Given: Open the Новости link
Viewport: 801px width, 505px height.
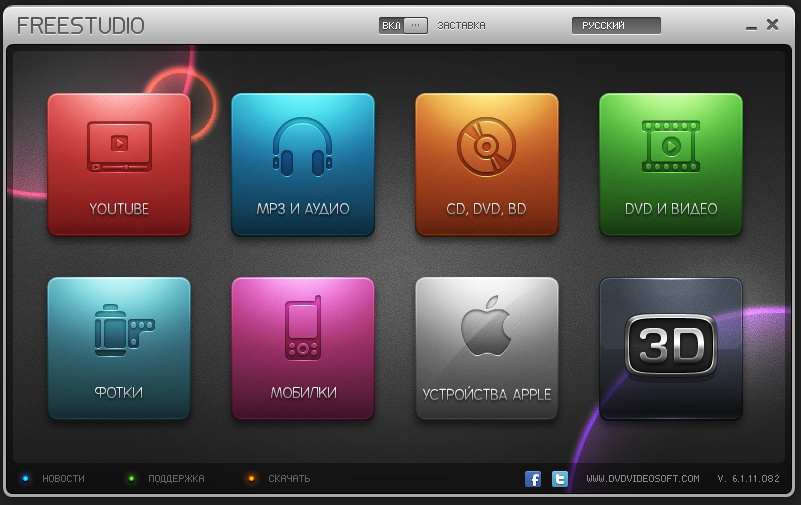Looking at the screenshot, I should 63,478.
